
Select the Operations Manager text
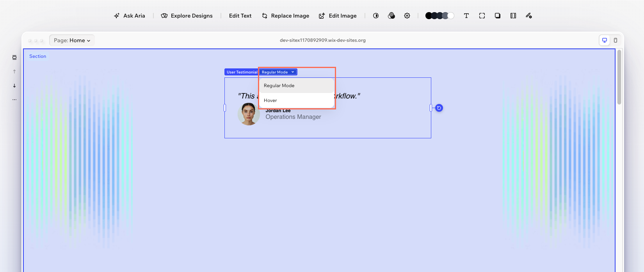[293, 117]
